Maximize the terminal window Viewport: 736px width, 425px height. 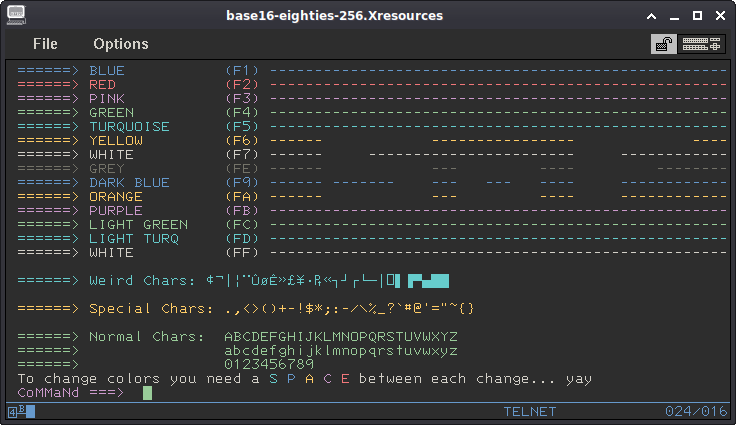(x=698, y=16)
